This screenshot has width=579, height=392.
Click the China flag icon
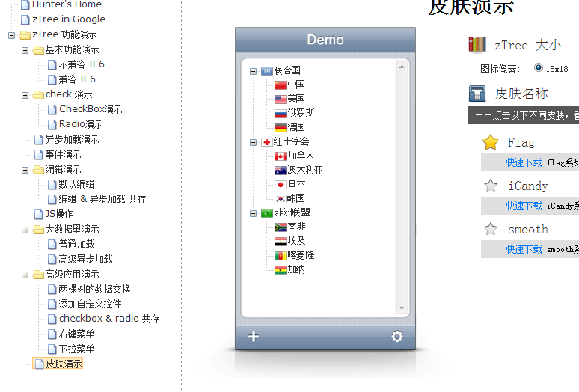pyautogui.click(x=281, y=85)
